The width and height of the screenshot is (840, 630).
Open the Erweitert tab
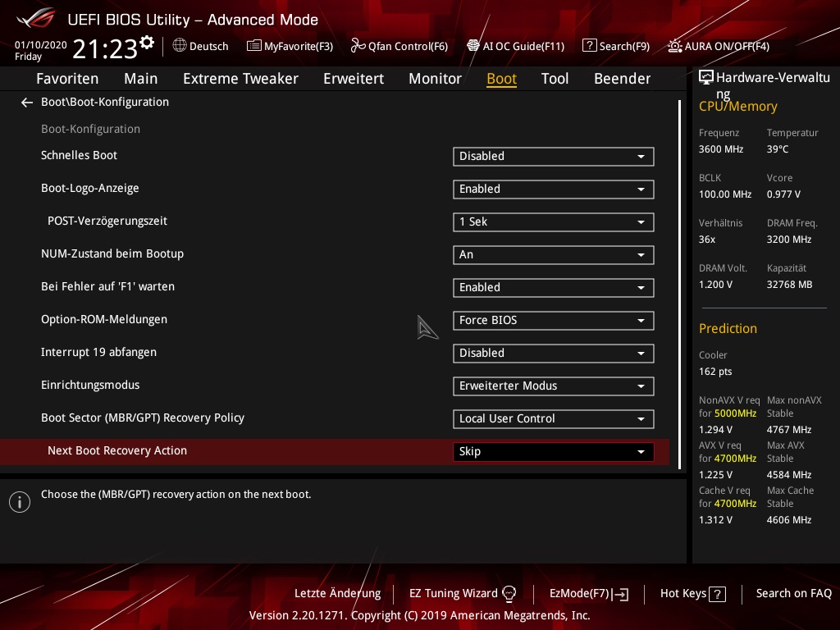pos(354,79)
